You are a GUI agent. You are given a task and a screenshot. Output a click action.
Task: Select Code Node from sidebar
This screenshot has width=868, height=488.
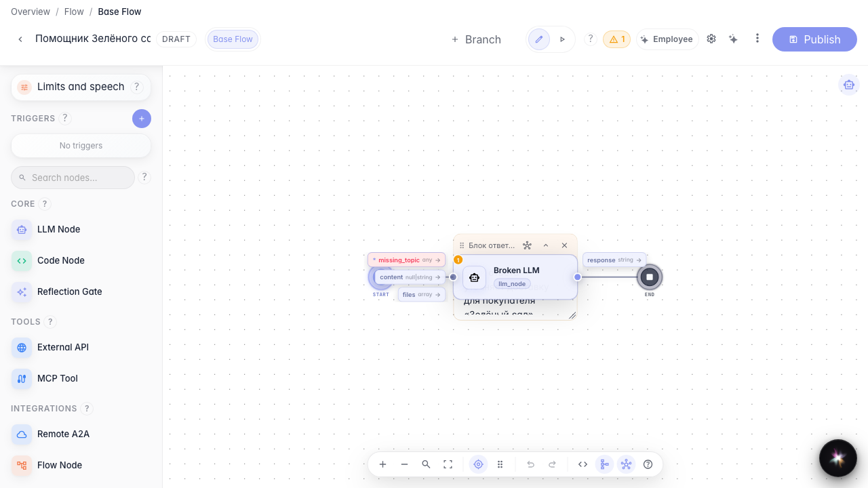(81, 261)
